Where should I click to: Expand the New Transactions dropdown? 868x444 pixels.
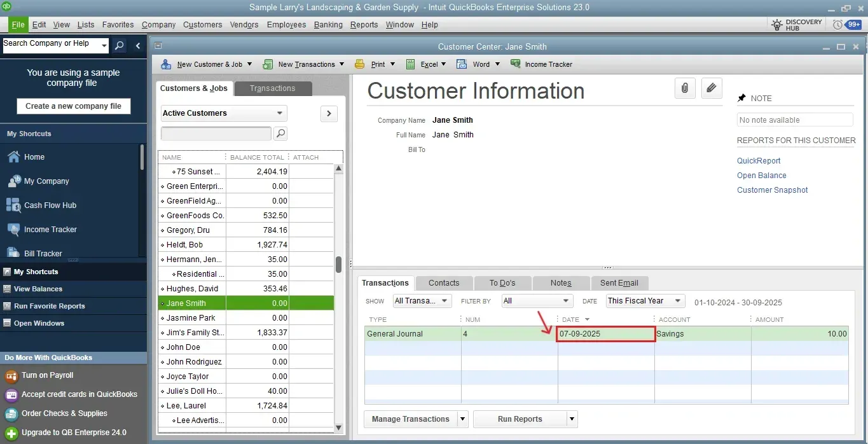point(341,64)
